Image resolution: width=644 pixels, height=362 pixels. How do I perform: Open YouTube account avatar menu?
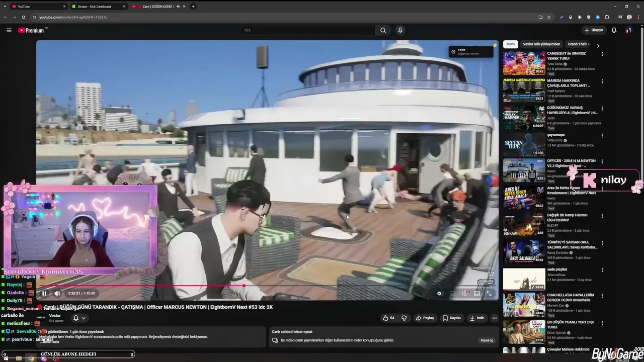pos(628,30)
